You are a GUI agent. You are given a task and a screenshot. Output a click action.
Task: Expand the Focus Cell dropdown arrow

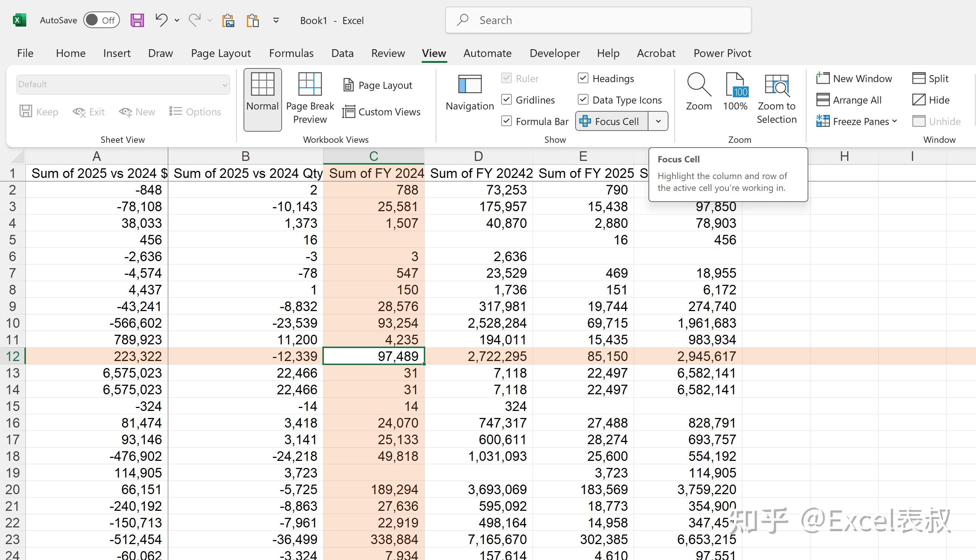pyautogui.click(x=658, y=122)
